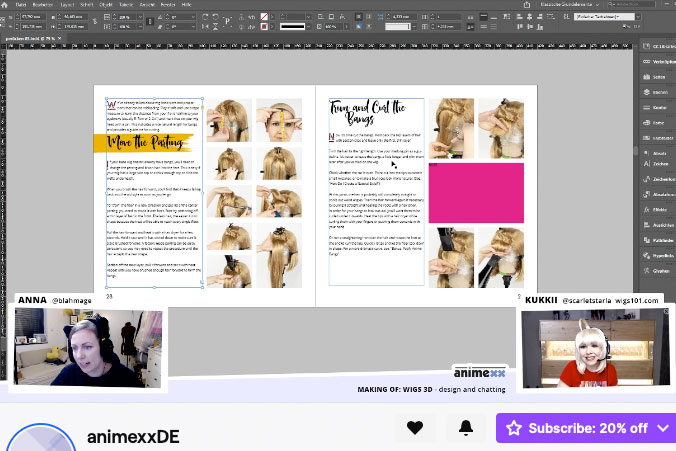Open the Absatz panel
Viewport: 676px width, 451px height.
tap(655, 153)
